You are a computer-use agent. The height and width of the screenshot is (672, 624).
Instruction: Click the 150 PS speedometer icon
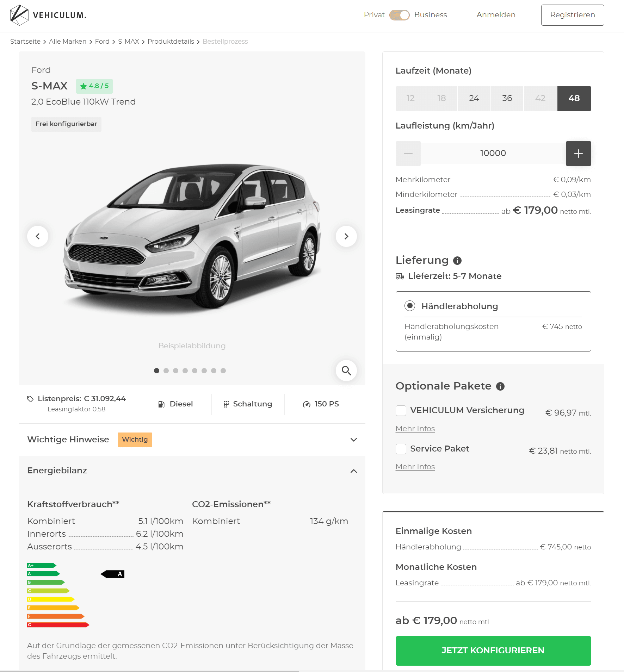point(307,404)
